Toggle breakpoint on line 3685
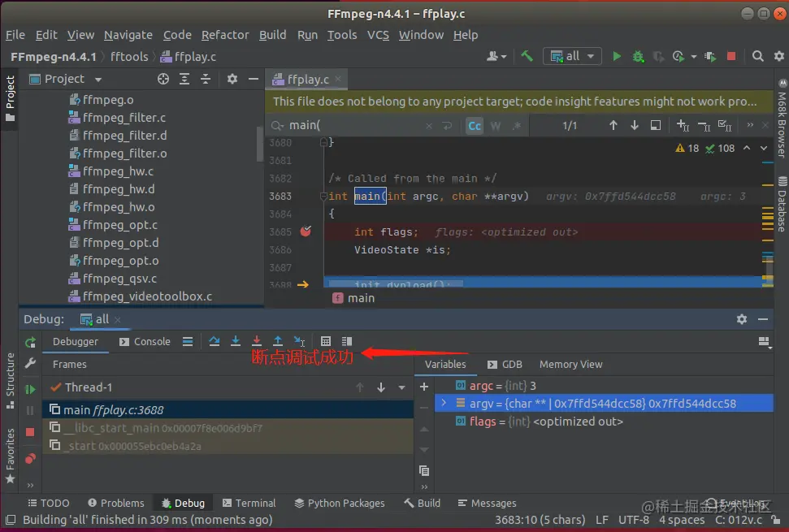Viewport: 789px width, 532px height. [306, 231]
